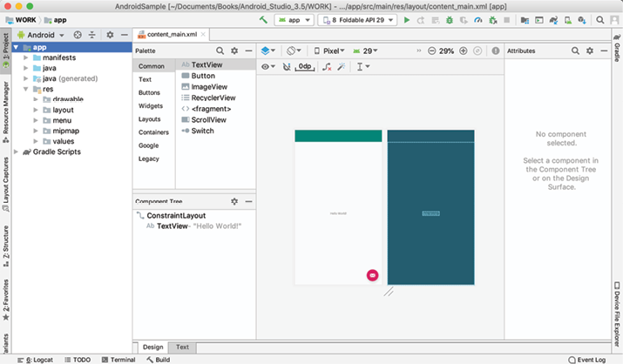Click the 0dp default margins button
The image size is (623, 364).
click(x=305, y=67)
